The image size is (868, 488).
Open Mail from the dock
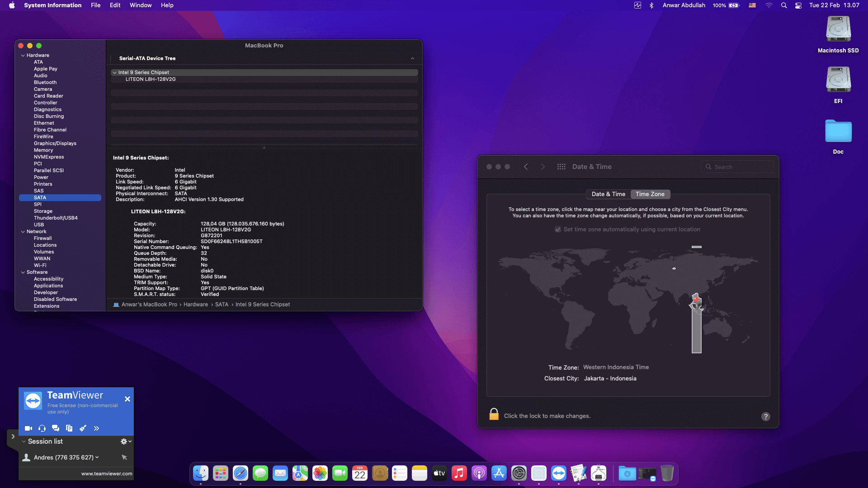pos(280,474)
